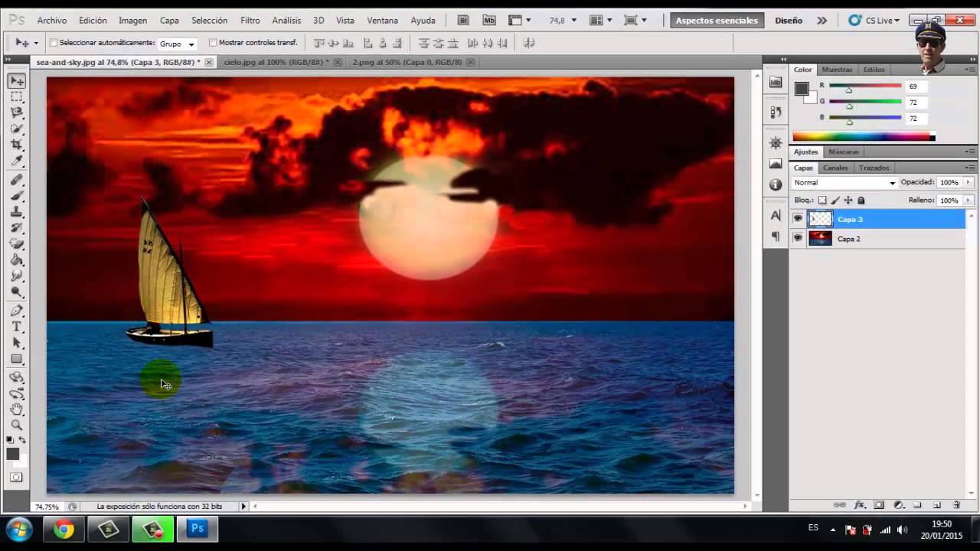Open the Histogram panel icon

point(776,163)
